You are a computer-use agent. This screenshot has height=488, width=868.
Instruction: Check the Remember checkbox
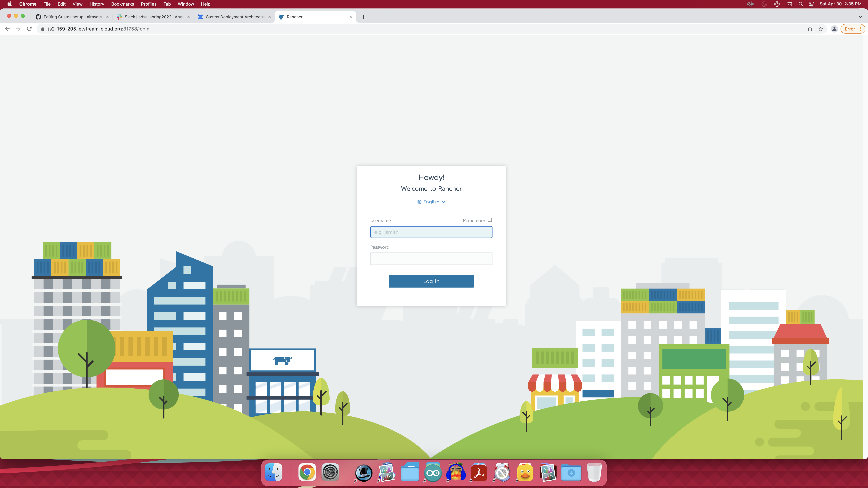pos(490,220)
